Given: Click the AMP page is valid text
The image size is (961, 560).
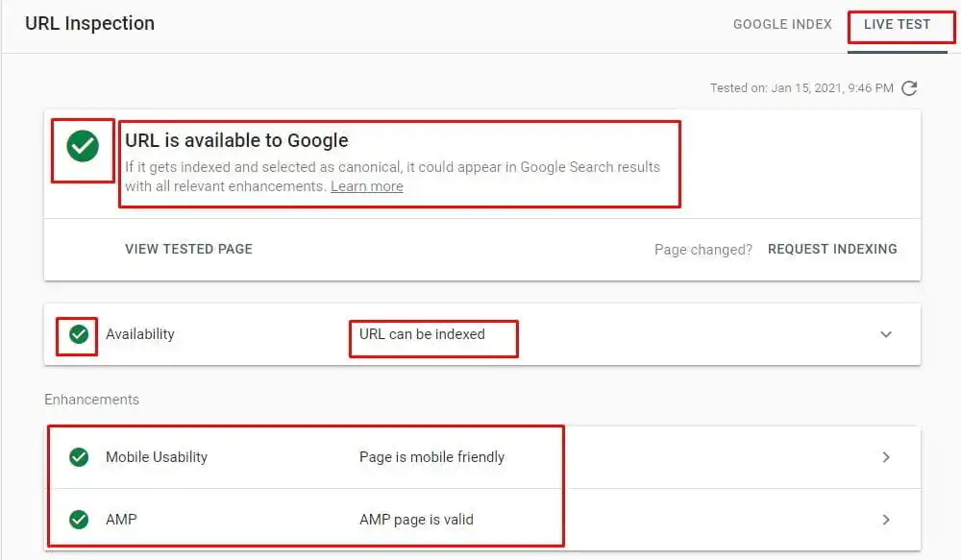Looking at the screenshot, I should coord(417,519).
